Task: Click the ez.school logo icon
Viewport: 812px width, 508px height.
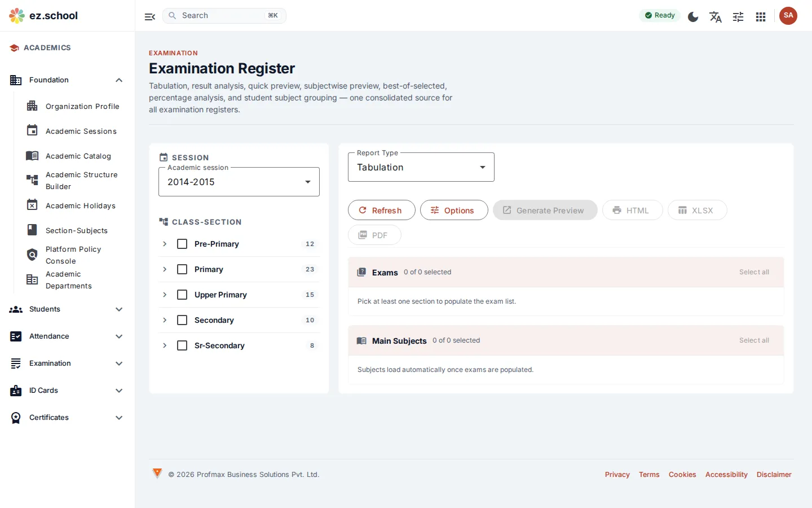Action: coord(17,16)
